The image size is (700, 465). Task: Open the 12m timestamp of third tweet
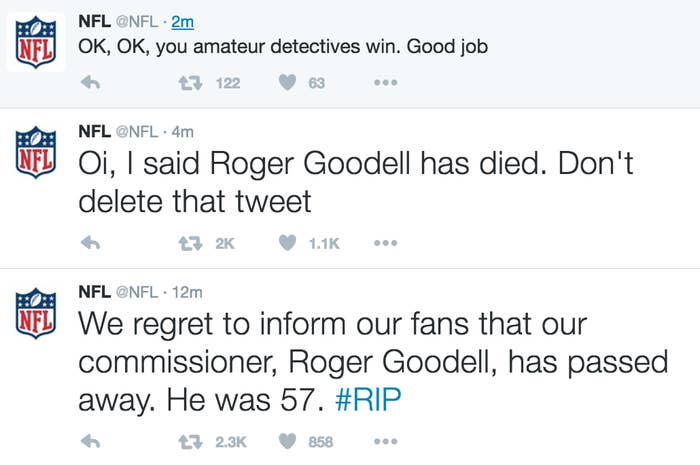pos(187,292)
